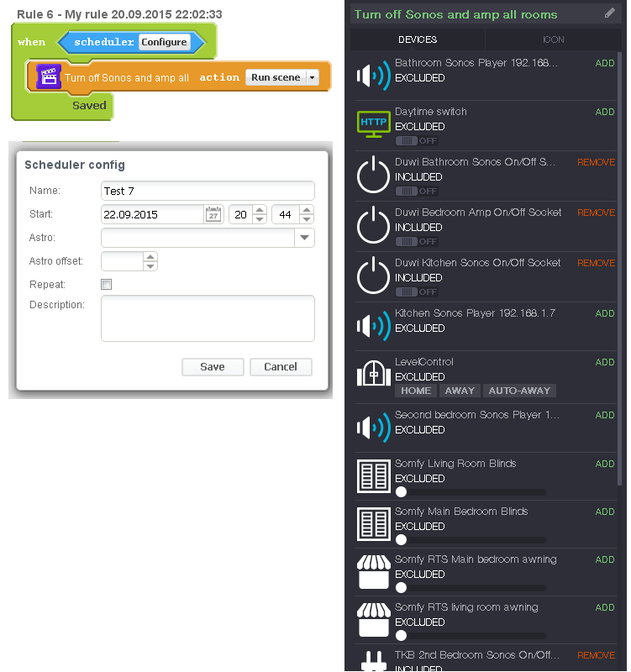Switch to the ICON tab

[553, 39]
